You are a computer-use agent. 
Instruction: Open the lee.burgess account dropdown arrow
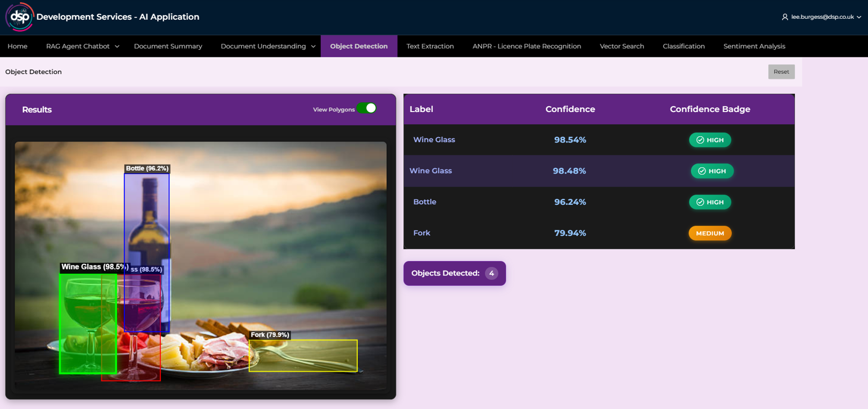[859, 17]
